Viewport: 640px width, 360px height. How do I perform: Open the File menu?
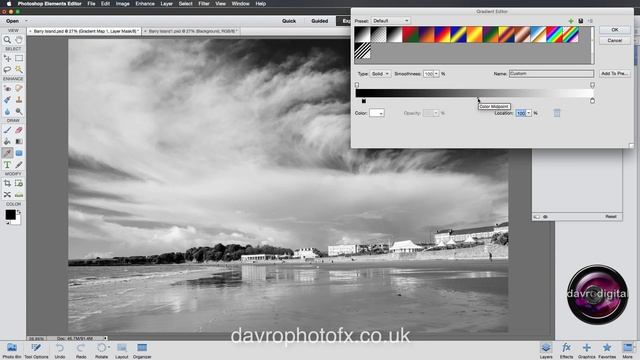91,4
